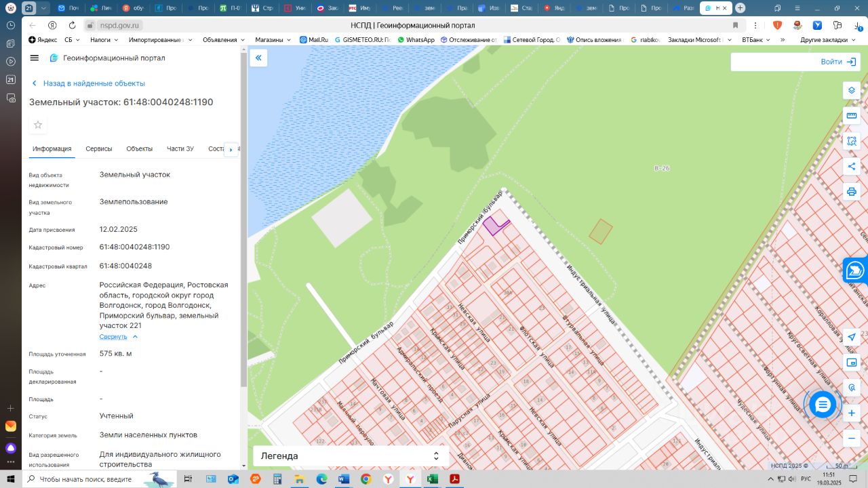Switch to the Объекты tab
The width and height of the screenshot is (868, 488).
pos(139,149)
